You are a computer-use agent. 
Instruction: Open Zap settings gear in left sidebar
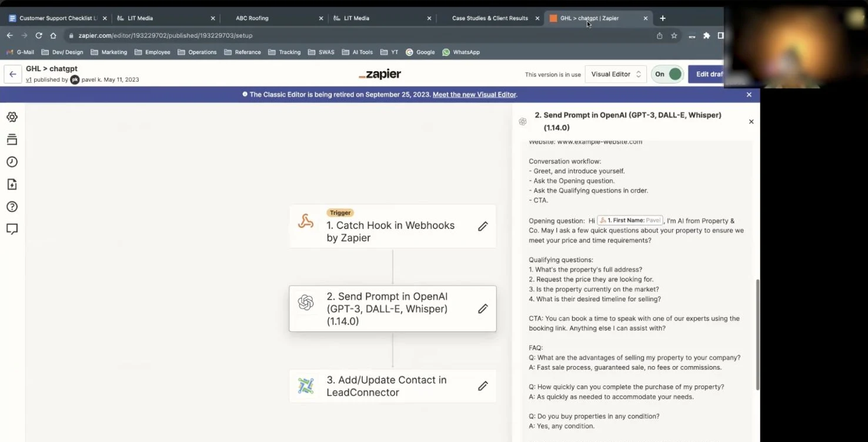click(x=12, y=117)
